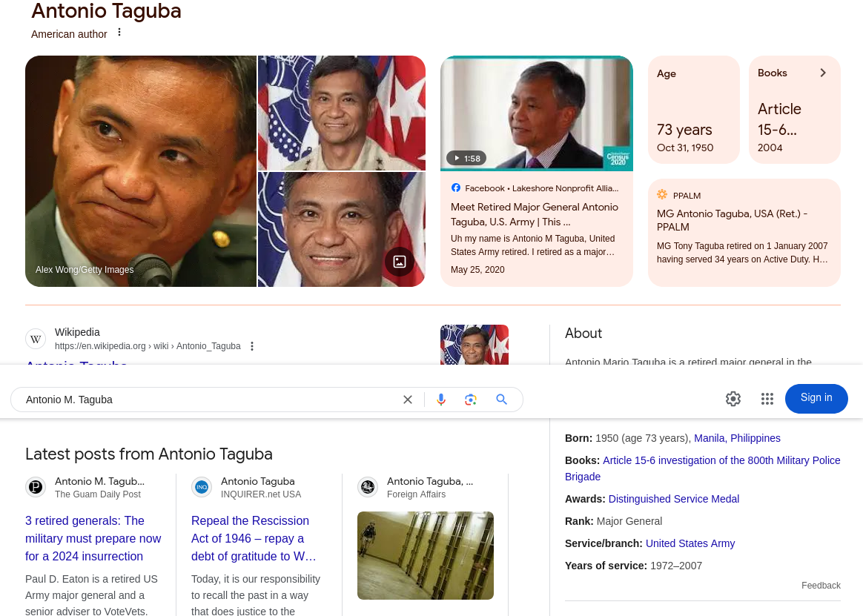
Task: Open Google apps grid icon
Action: point(767,399)
